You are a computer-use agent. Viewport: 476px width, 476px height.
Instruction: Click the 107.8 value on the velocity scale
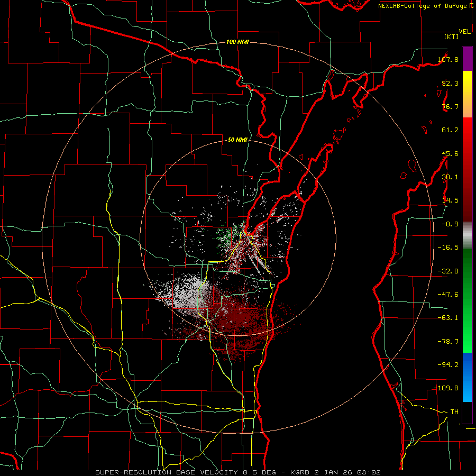click(x=448, y=59)
